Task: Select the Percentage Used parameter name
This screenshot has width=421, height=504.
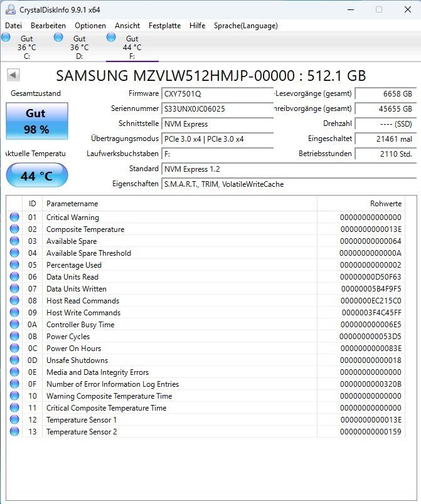Action: point(74,265)
